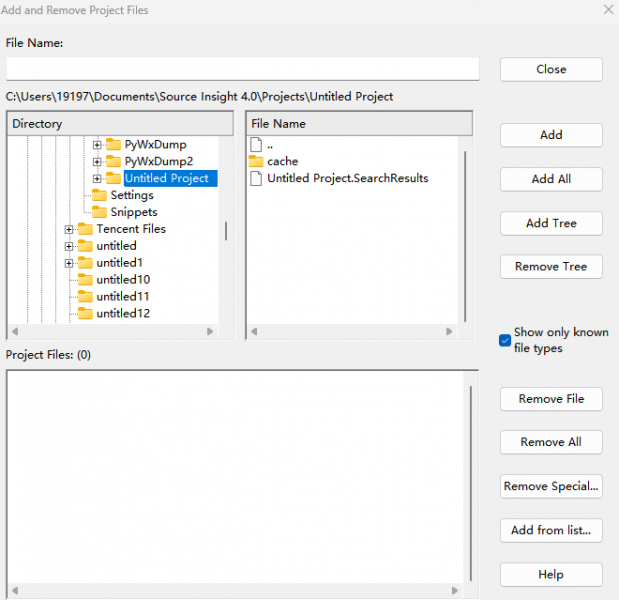Select 'cache' in the file list
Image resolution: width=619 pixels, height=600 pixels.
point(283,161)
